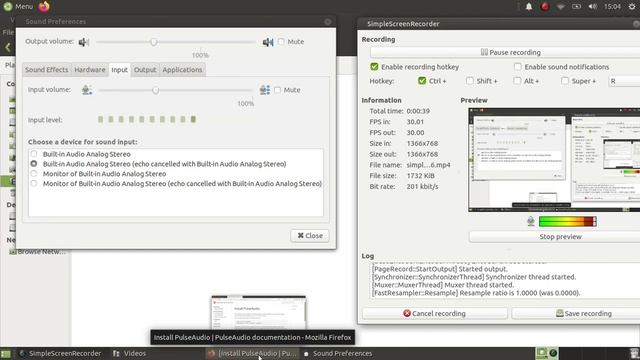
Task: Click the loud output volume speaker icon
Action: (x=268, y=42)
